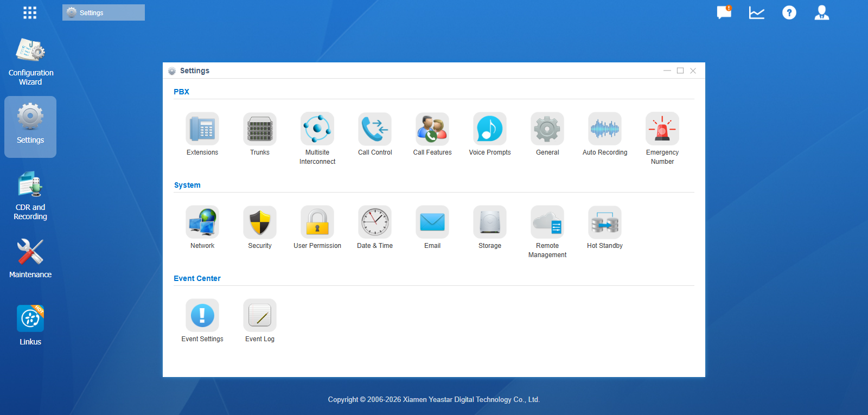The width and height of the screenshot is (868, 415).
Task: Open Emergency Number settings
Action: pyautogui.click(x=662, y=129)
